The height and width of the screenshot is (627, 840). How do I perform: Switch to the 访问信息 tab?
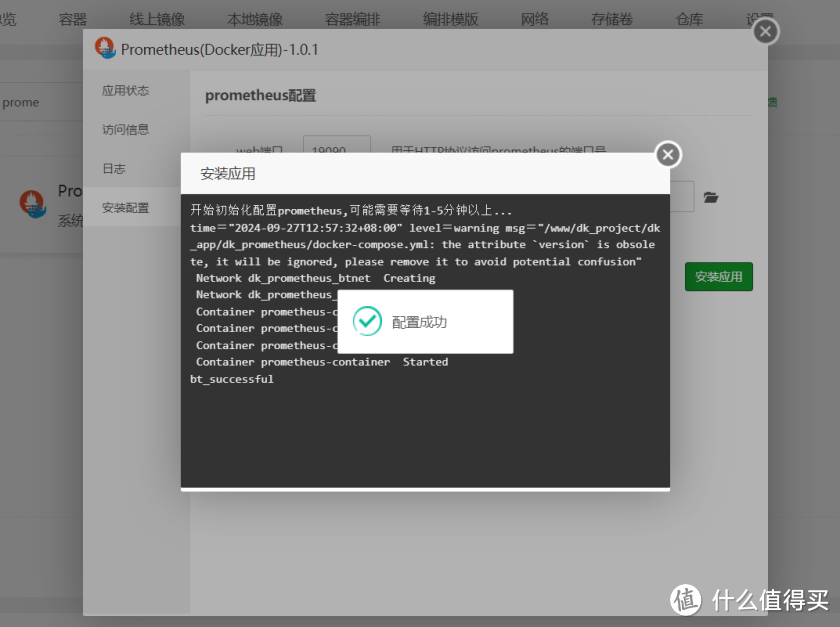point(128,129)
